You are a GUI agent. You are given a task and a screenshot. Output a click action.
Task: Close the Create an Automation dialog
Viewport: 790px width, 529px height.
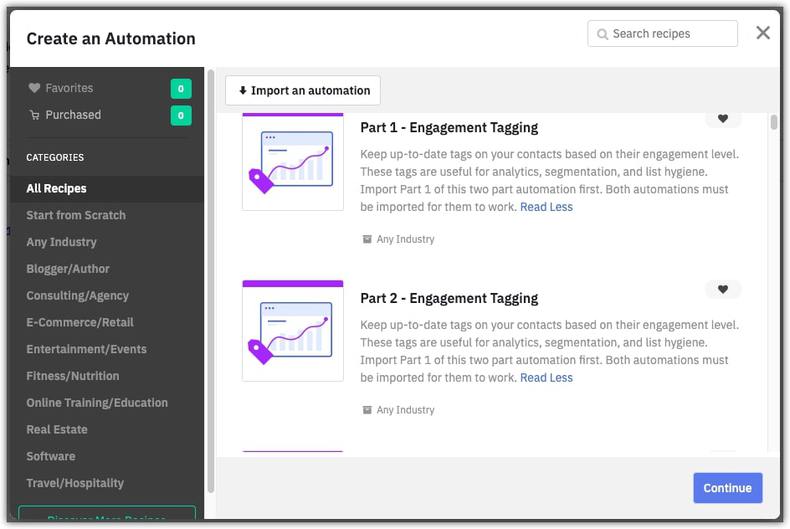tap(763, 33)
